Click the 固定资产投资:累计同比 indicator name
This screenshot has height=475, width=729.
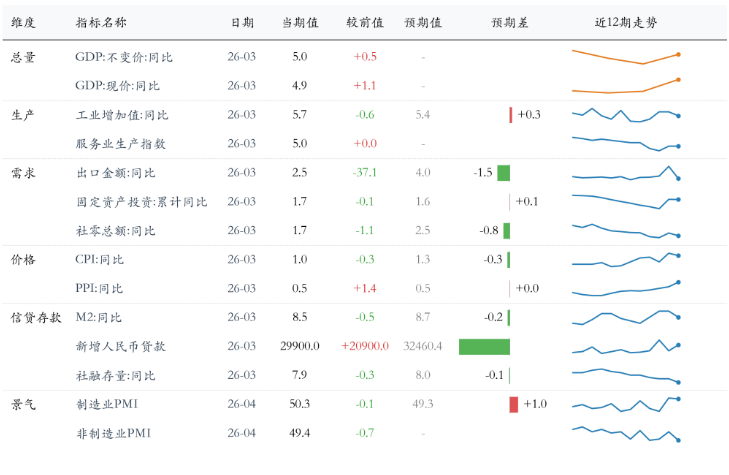point(141,202)
